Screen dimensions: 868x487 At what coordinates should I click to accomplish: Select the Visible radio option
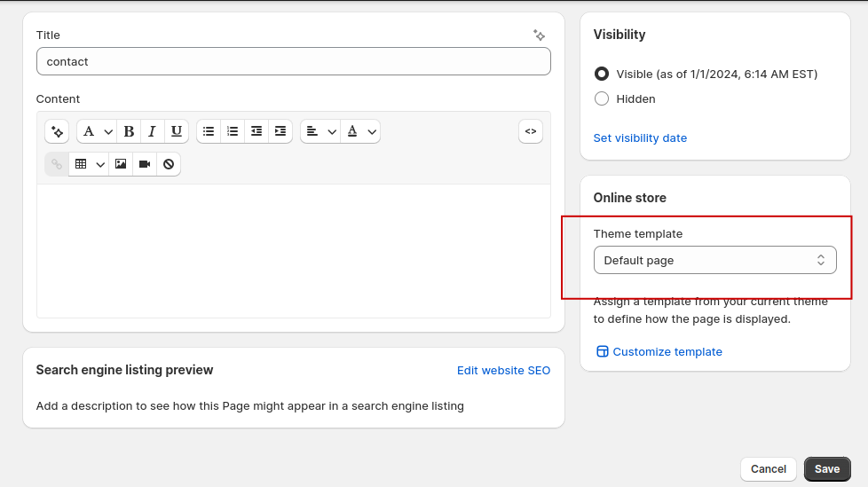click(x=602, y=74)
